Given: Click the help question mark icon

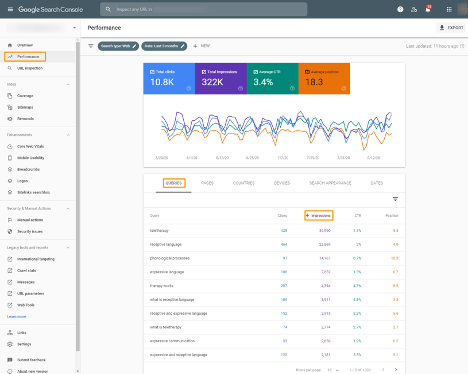Looking at the screenshot, I should pos(400,9).
